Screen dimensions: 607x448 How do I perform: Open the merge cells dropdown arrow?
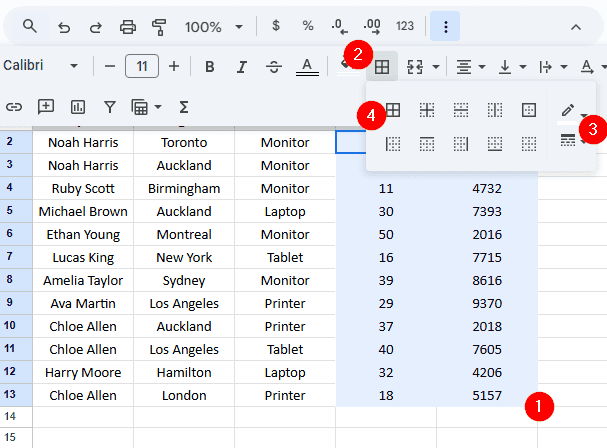tap(436, 67)
